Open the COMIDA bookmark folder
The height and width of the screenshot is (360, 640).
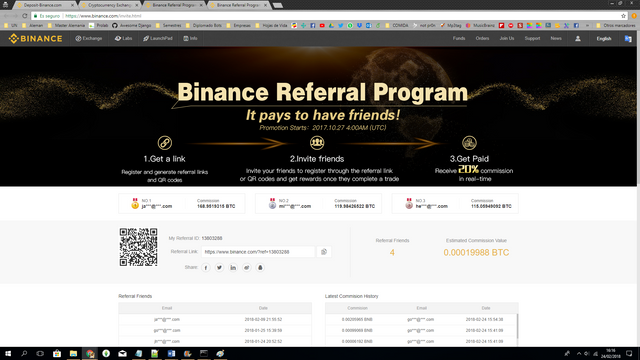[x=396, y=25]
